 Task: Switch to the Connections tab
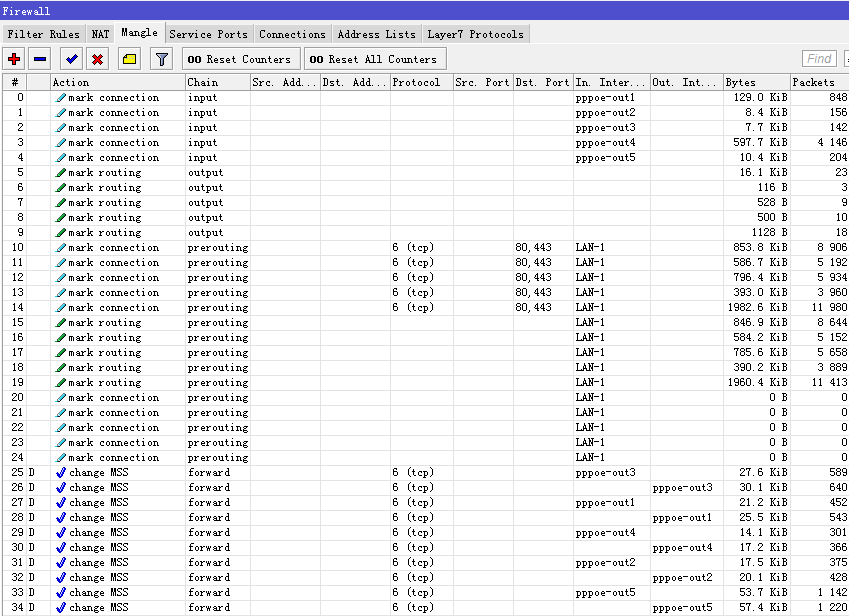[x=292, y=34]
